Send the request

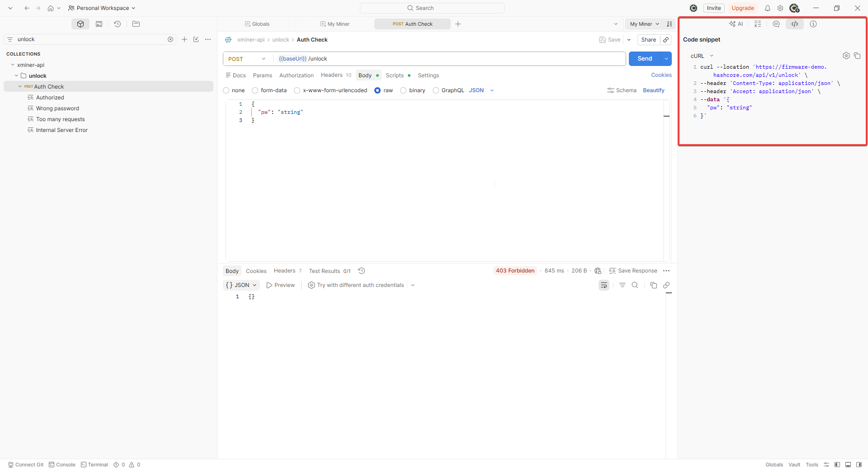click(645, 59)
